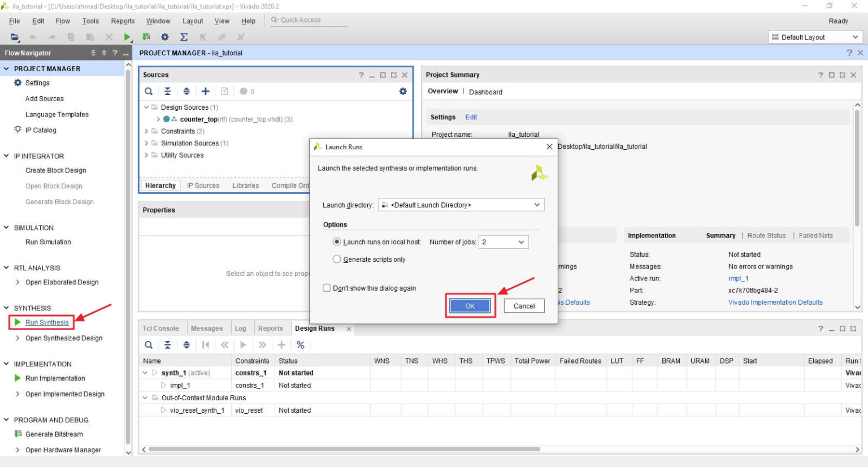
Task: Open the Number of jobs dropdown
Action: point(520,242)
